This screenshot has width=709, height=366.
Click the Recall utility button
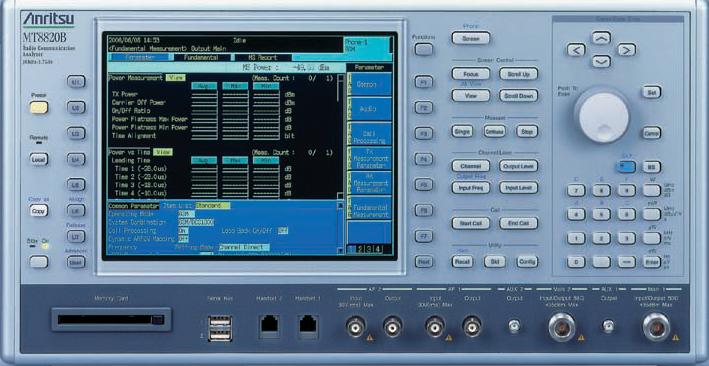coord(462,261)
